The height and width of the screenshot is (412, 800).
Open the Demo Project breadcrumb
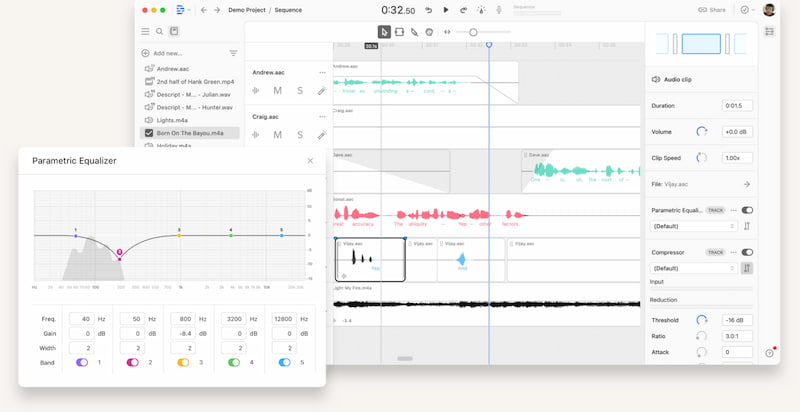246,10
